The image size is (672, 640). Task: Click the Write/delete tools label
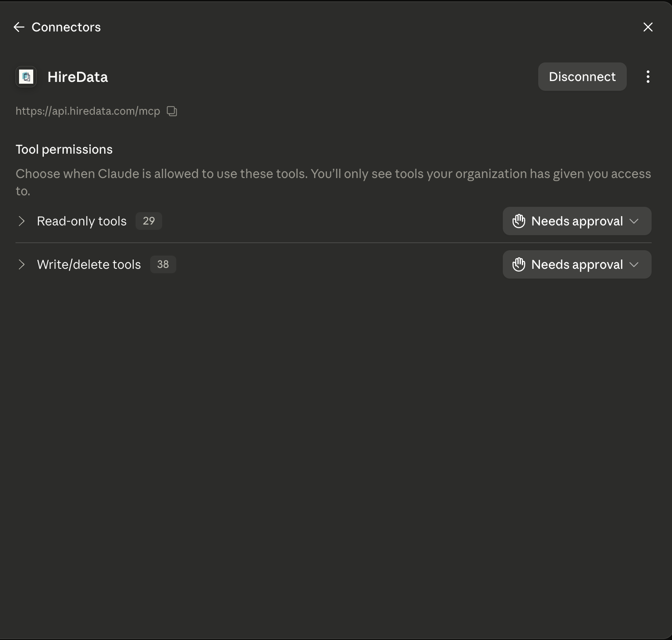89,264
